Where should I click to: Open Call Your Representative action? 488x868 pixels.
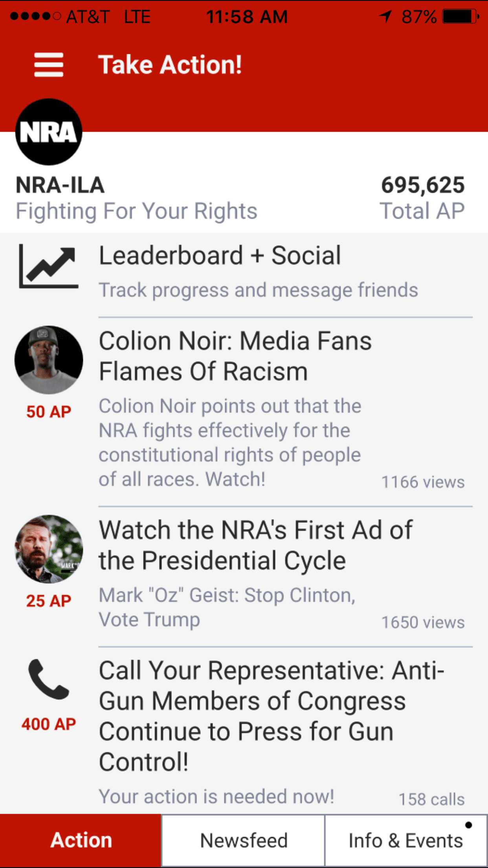pos(271,715)
